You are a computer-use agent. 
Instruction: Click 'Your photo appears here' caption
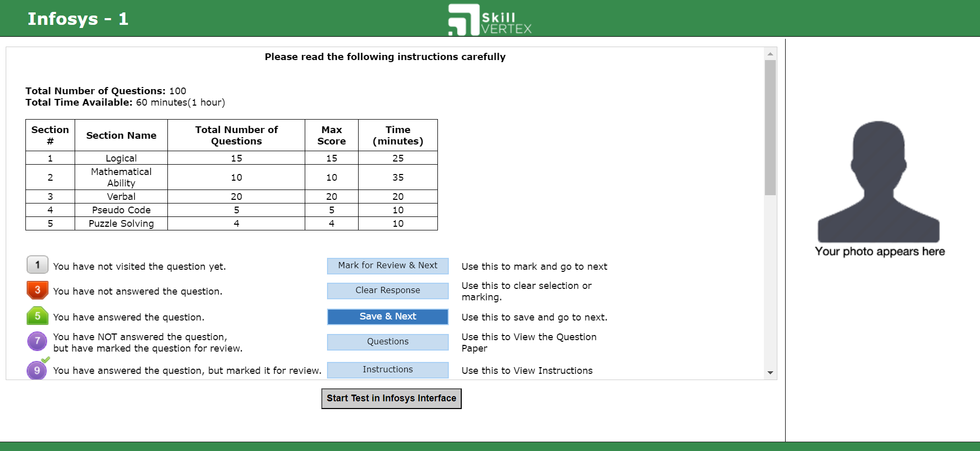tap(879, 252)
